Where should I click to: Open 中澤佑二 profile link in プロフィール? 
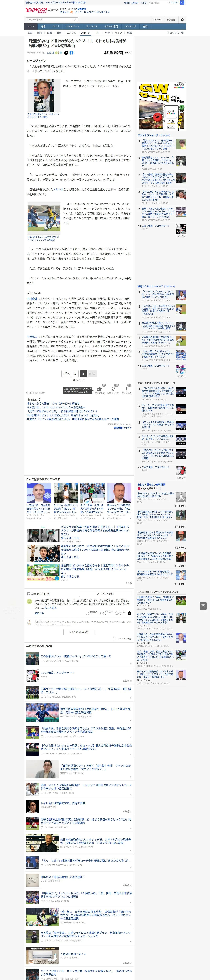click(32, 337)
